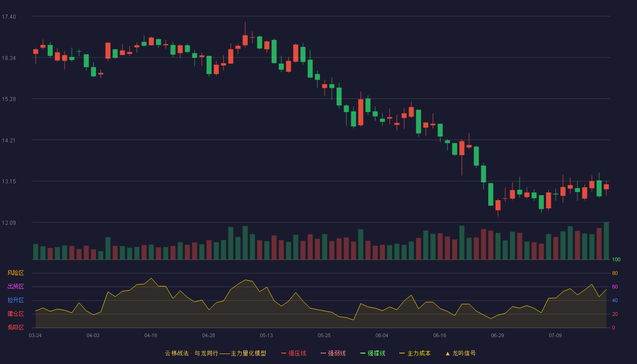Click the 出货区 zone label
Viewport: 637px width, 364px height.
[x=15, y=287]
